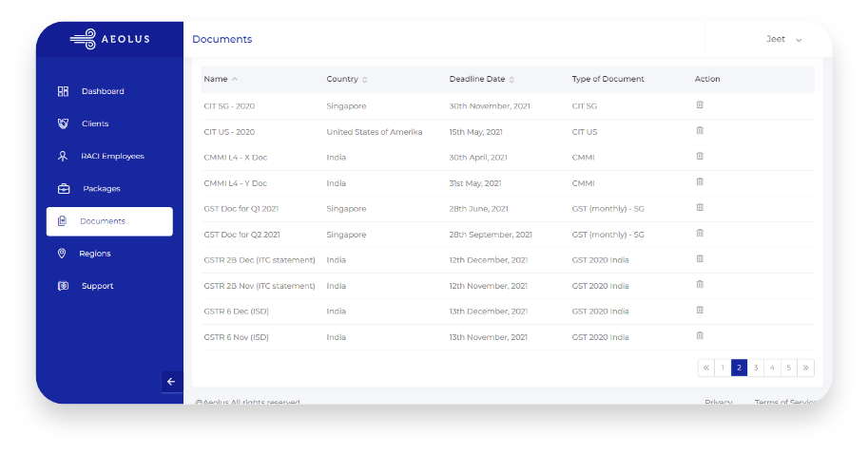Image resolution: width=868 pixels, height=454 pixels.
Task: Delete the CMMI L4 - X Doc row
Action: (x=700, y=156)
